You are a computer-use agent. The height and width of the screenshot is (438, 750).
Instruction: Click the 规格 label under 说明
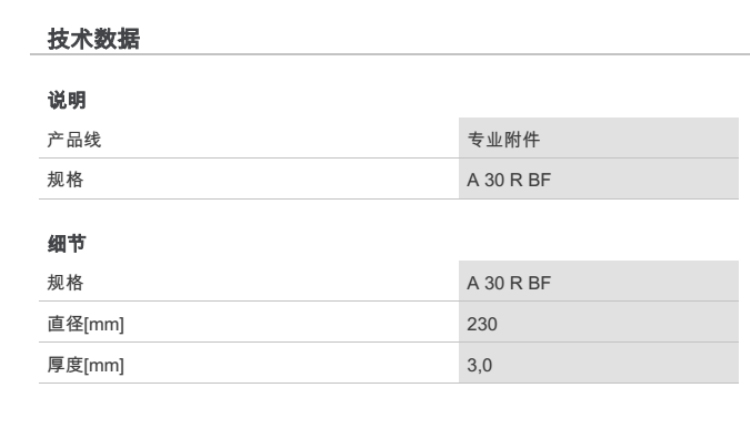point(65,181)
